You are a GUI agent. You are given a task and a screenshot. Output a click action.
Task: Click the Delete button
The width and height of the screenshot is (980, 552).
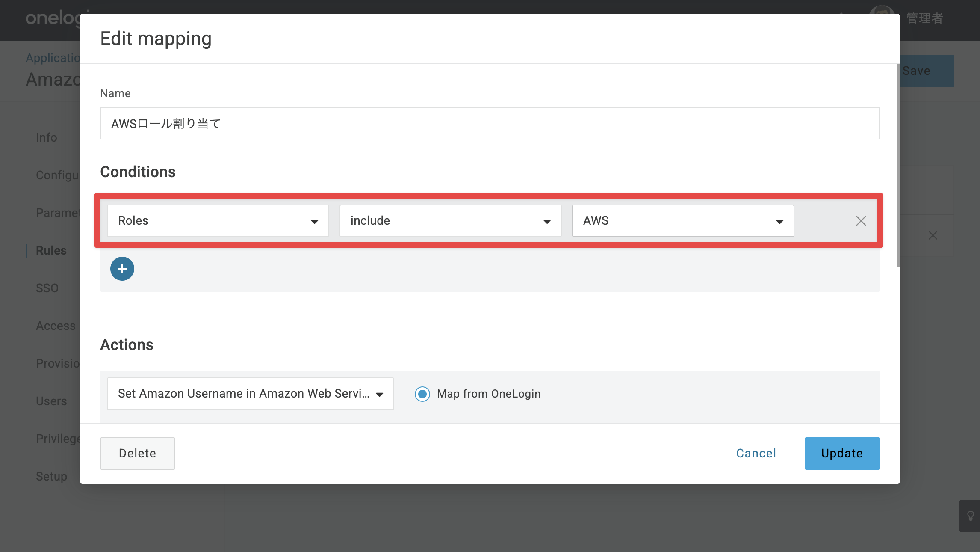pyautogui.click(x=138, y=454)
